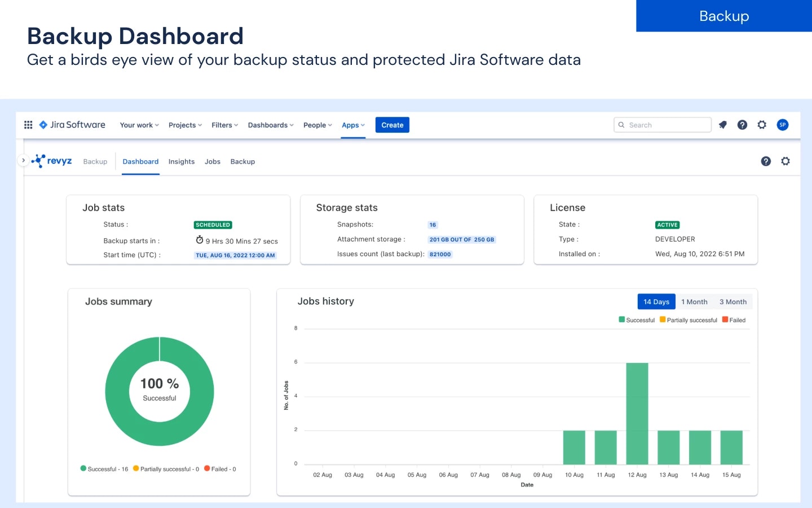Open revyz settings gear icon
812x508 pixels.
785,161
